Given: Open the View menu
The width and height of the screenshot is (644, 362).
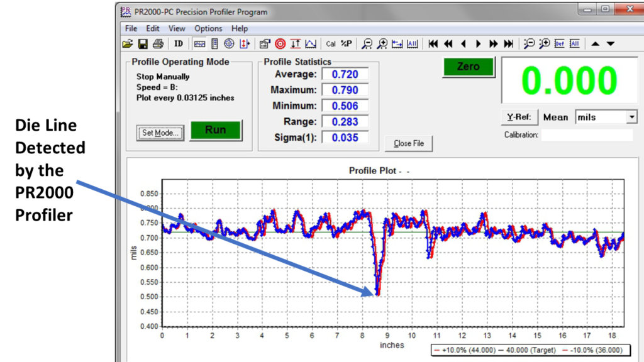Looking at the screenshot, I should coord(177,28).
